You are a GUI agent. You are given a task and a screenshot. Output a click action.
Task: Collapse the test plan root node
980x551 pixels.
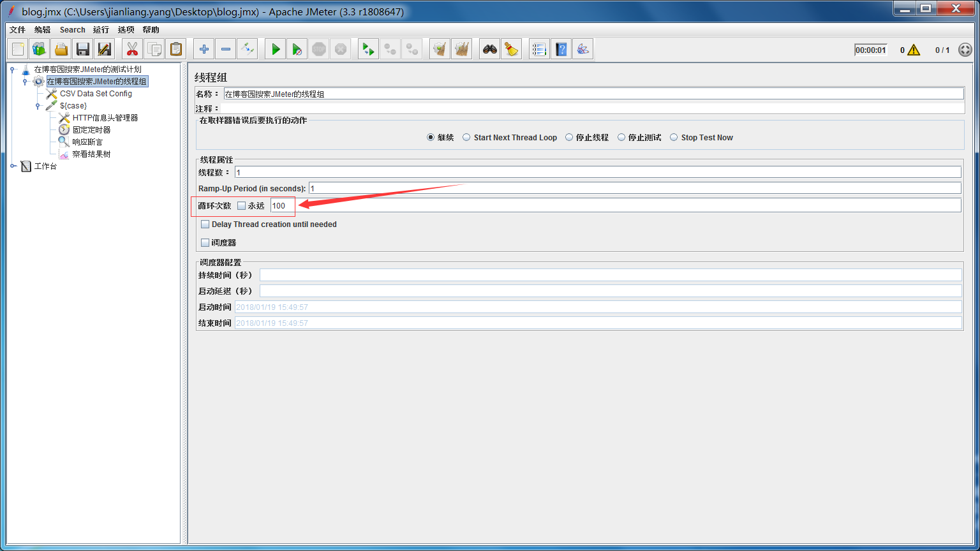click(13, 69)
